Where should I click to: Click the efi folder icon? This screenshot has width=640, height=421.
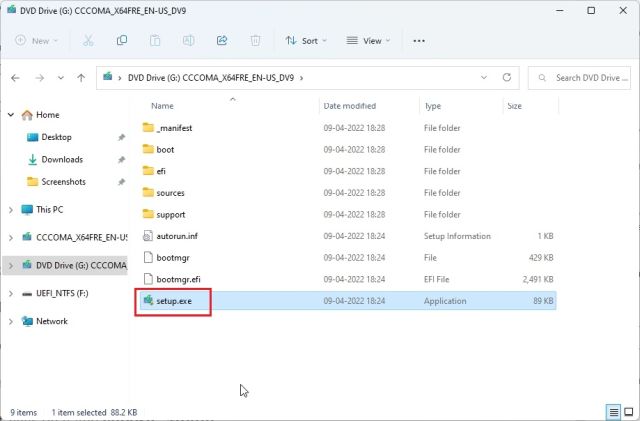148,171
